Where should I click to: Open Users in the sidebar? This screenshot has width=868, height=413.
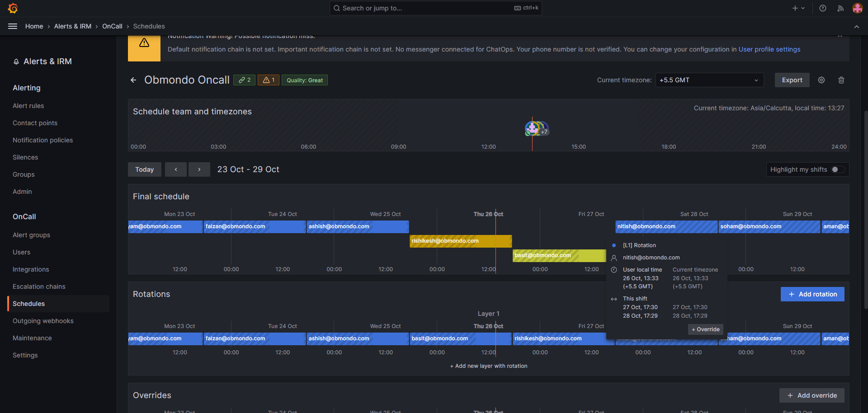point(22,252)
